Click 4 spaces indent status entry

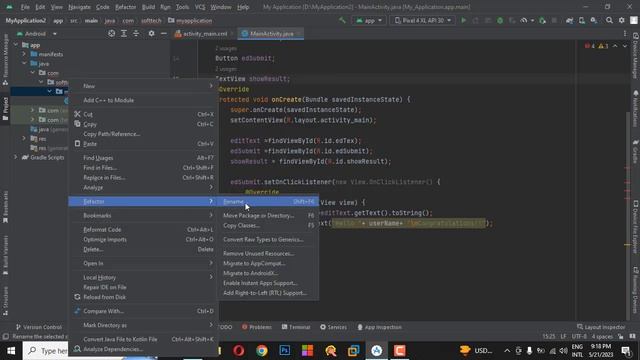[602, 336]
